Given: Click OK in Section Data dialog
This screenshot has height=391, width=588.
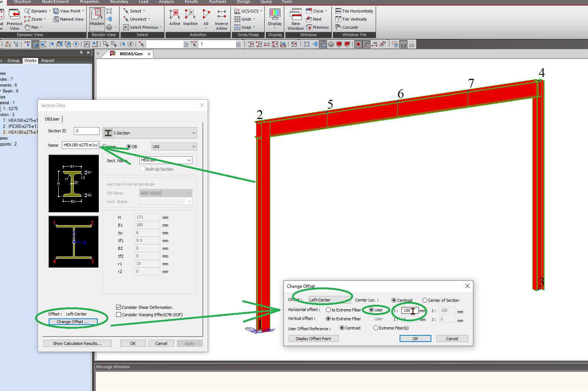Looking at the screenshot, I should pyautogui.click(x=133, y=343).
